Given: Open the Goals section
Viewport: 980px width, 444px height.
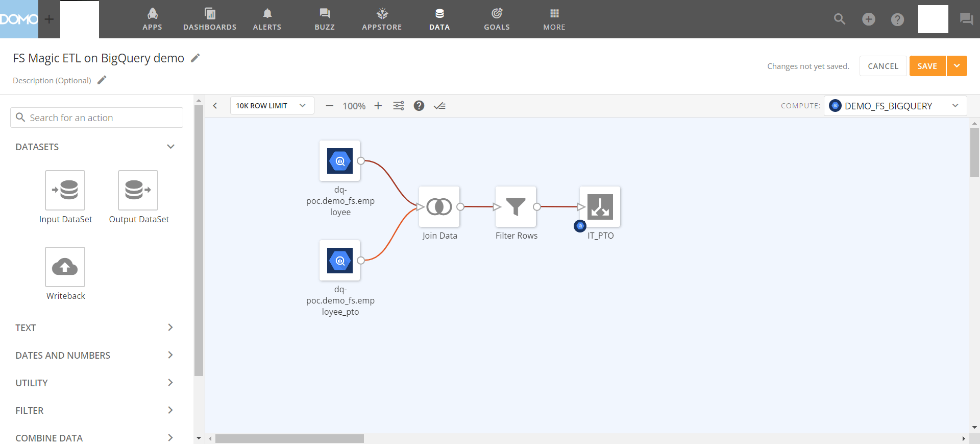Looking at the screenshot, I should point(497,19).
